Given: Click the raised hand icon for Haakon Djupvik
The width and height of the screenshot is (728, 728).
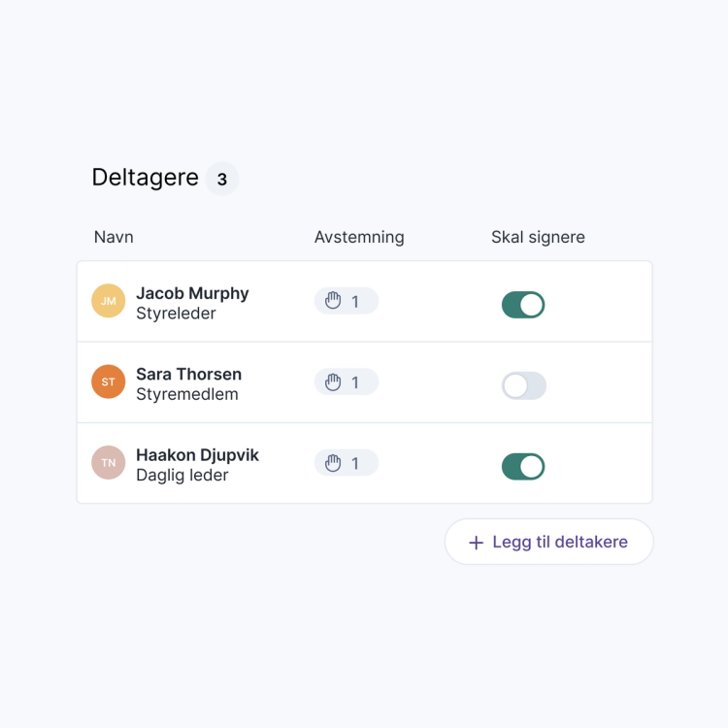Looking at the screenshot, I should pos(334,463).
